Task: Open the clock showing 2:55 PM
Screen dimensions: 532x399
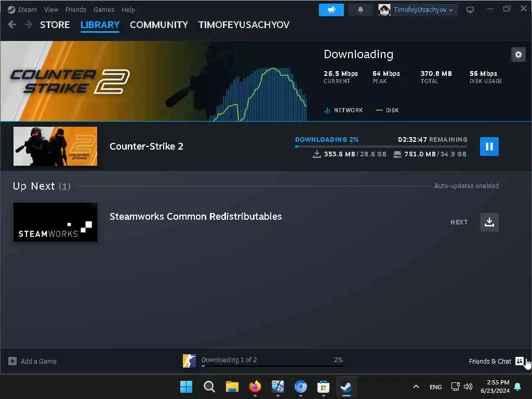Action: (x=495, y=387)
